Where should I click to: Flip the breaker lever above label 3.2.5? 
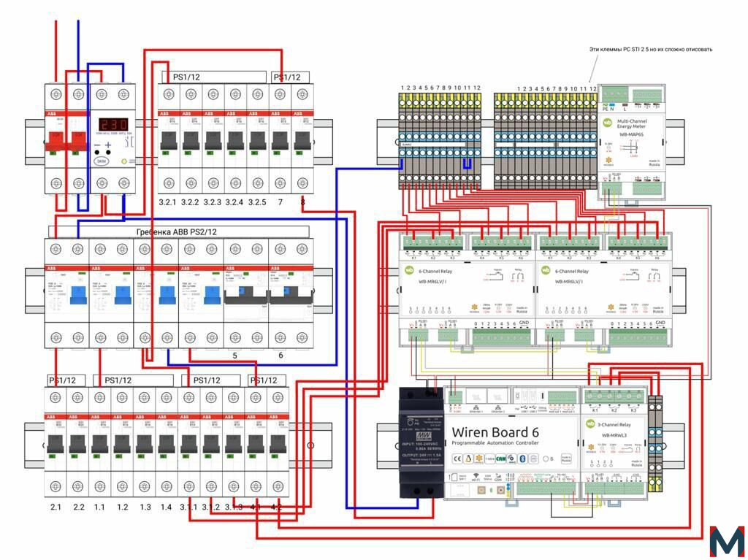[257, 139]
